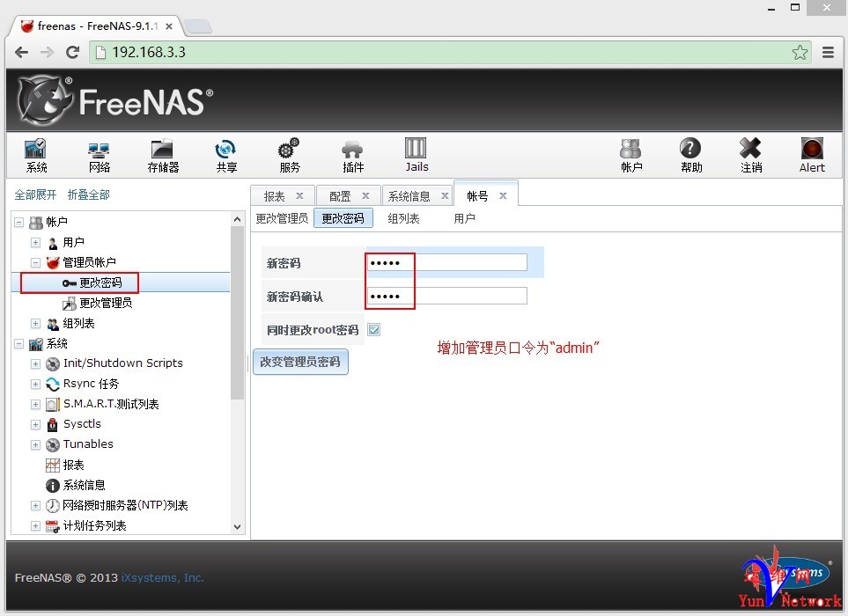Viewport: 848px width, 616px height.
Task: Click the Rsync 任务 sync icon
Action: 53,385
